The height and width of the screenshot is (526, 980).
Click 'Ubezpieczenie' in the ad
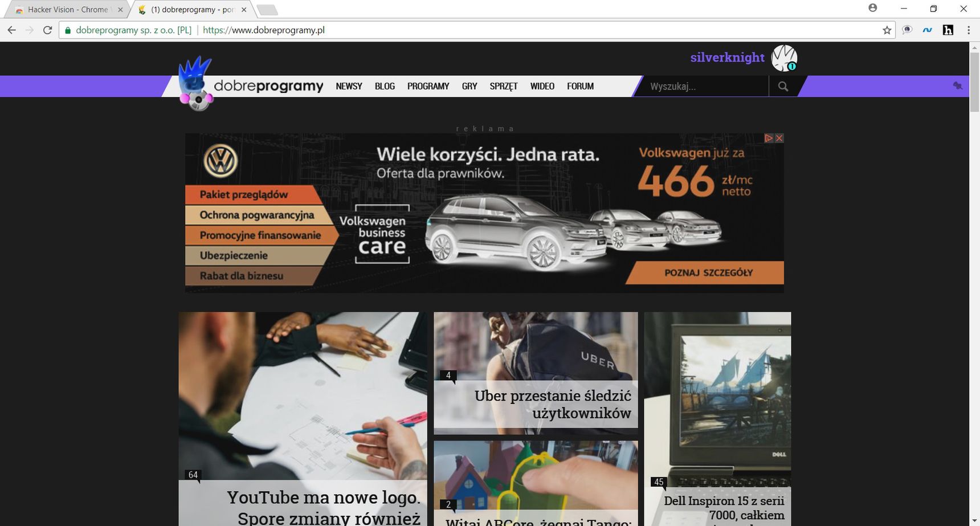(234, 255)
